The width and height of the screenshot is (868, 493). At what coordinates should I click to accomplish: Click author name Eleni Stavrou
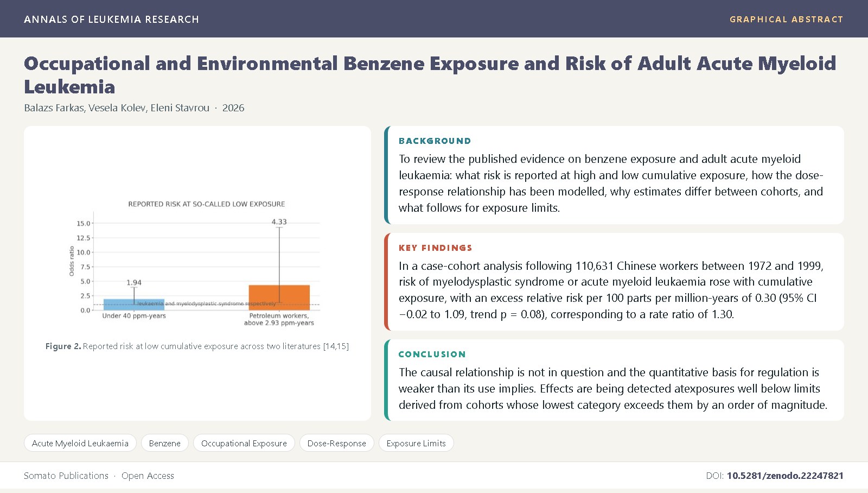180,108
